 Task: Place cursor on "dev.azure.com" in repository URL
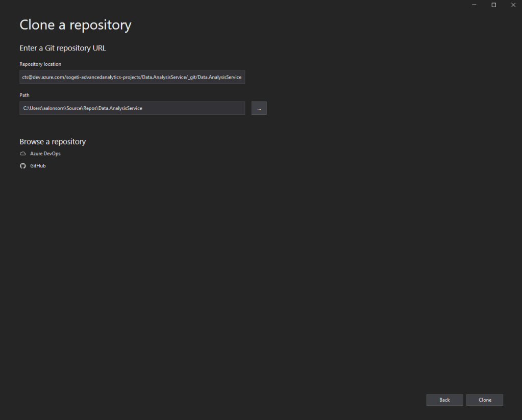click(x=49, y=77)
